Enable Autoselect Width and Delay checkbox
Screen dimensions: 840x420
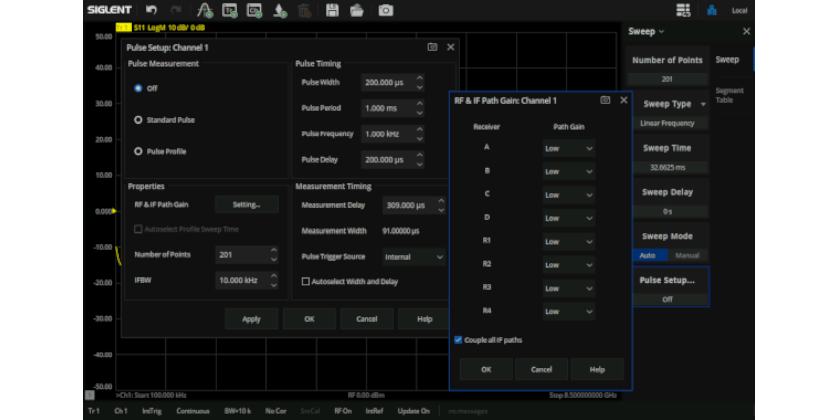coord(306,282)
